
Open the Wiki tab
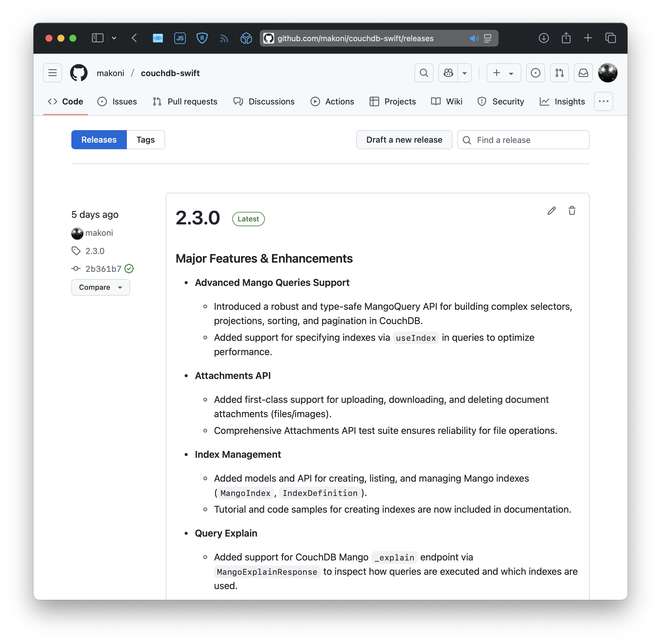pyautogui.click(x=447, y=101)
